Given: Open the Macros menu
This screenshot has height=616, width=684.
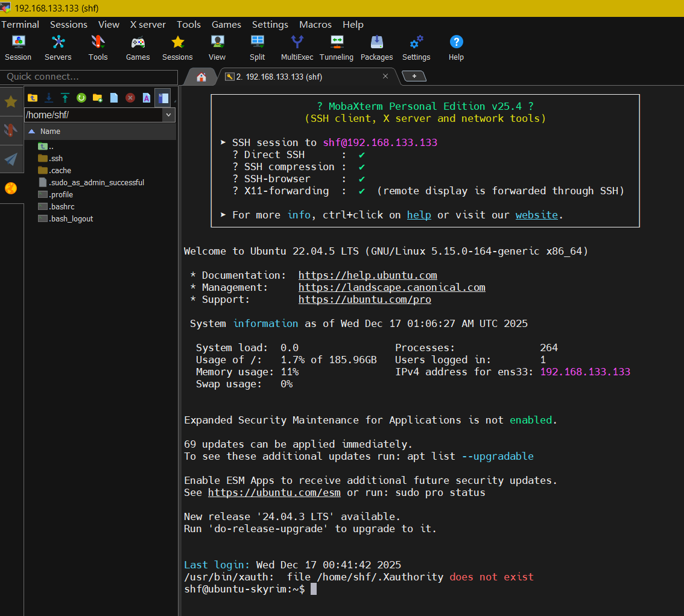Looking at the screenshot, I should point(315,25).
